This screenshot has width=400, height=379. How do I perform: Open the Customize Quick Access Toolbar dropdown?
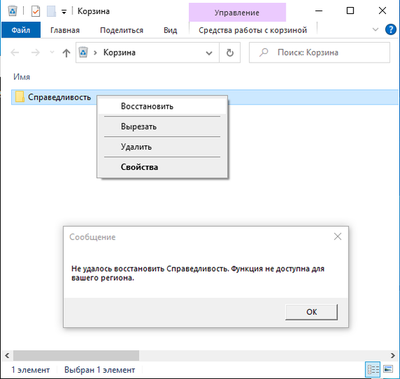coord(64,12)
